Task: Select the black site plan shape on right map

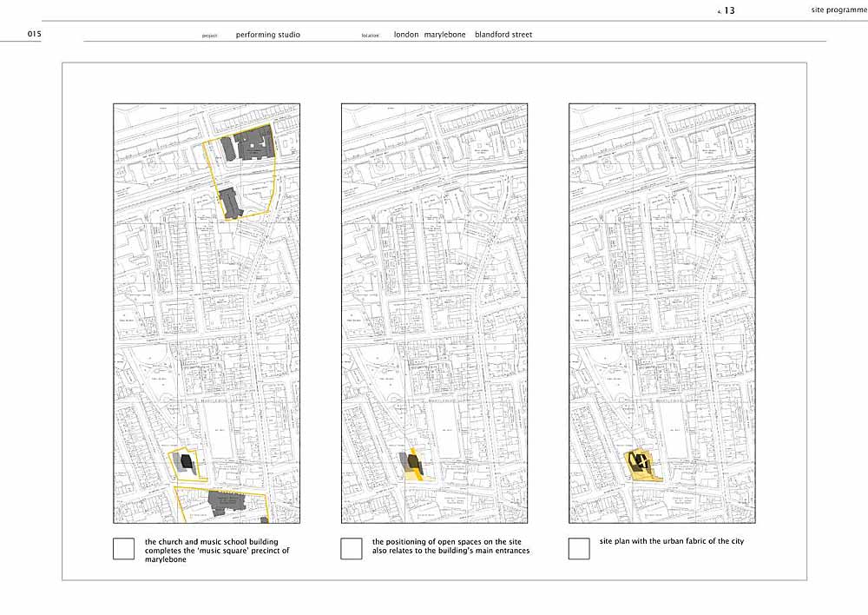Action: pos(637,460)
